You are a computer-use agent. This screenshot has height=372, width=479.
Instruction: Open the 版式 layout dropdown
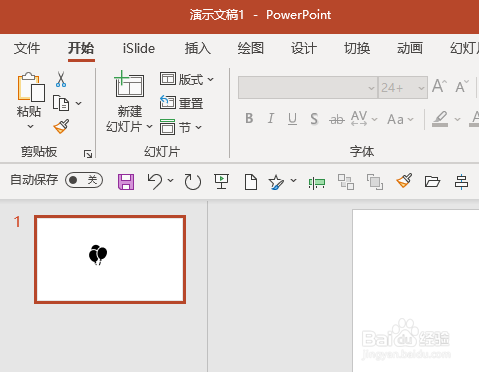coord(187,80)
